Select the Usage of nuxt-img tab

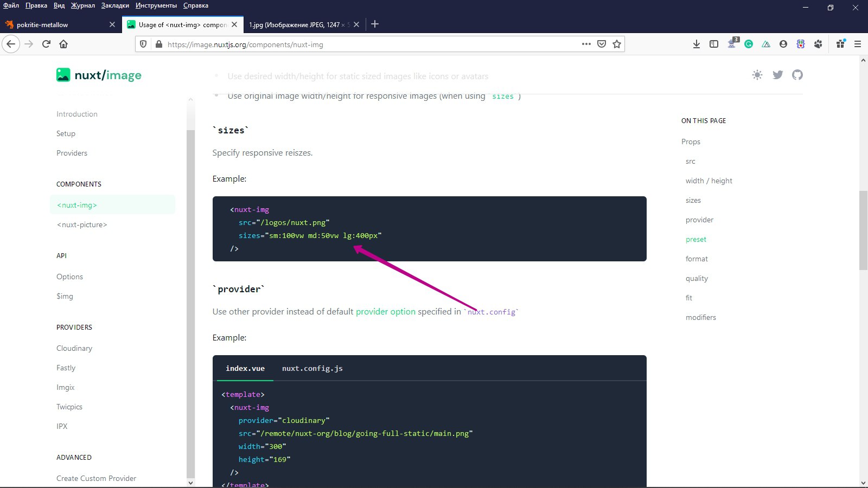[x=182, y=24]
